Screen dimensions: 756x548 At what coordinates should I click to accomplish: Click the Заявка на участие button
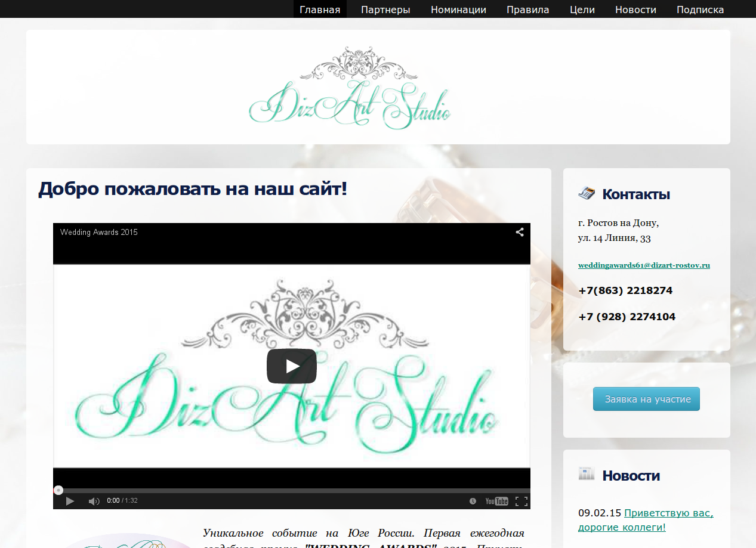pyautogui.click(x=646, y=399)
